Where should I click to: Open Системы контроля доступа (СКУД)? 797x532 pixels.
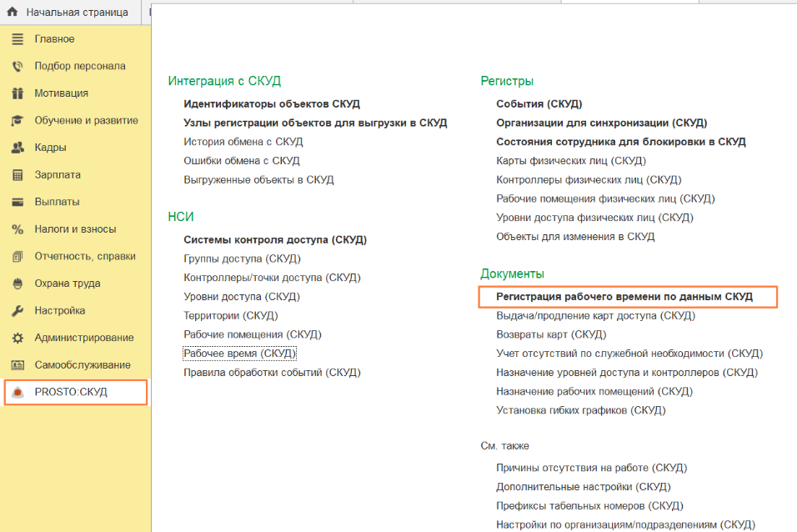tap(274, 240)
